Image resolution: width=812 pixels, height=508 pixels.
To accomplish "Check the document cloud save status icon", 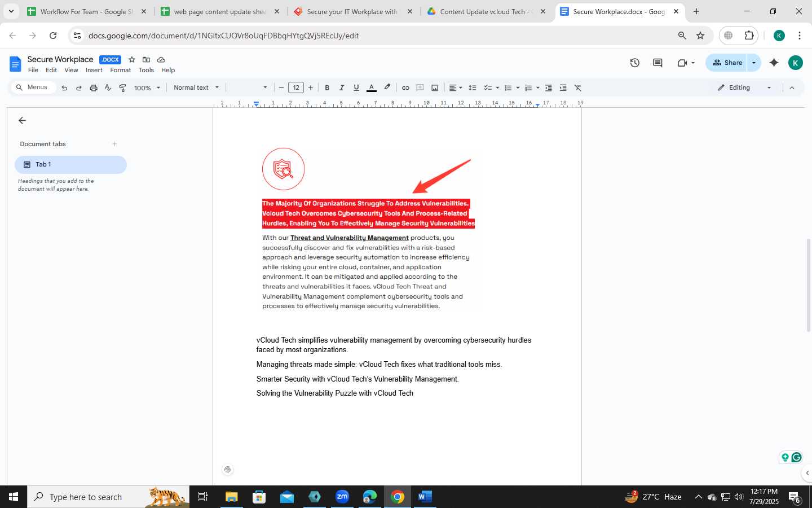I will click(161, 59).
